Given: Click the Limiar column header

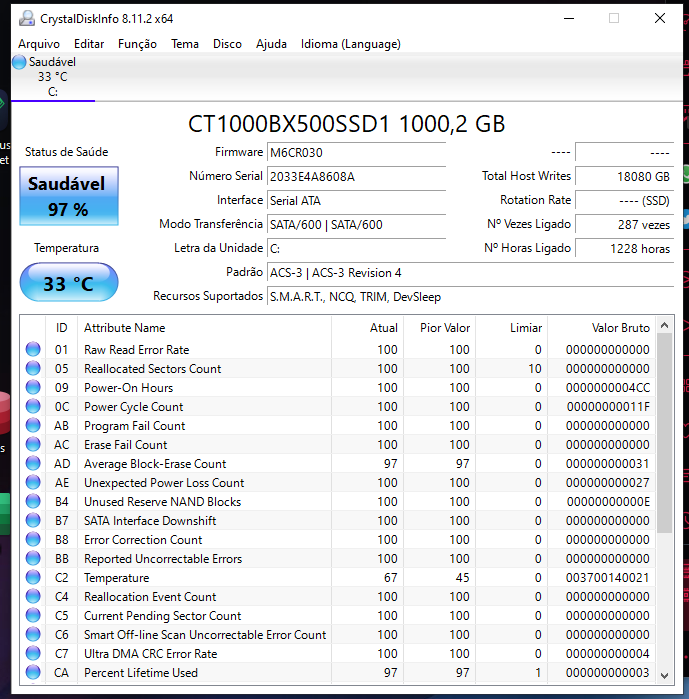Looking at the screenshot, I should pos(512,328).
